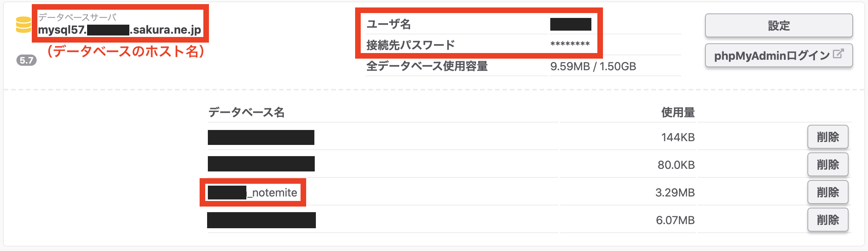Click the external link icon on phpMyAdmin button
Viewport: 868px width, 251px height.
[838, 54]
